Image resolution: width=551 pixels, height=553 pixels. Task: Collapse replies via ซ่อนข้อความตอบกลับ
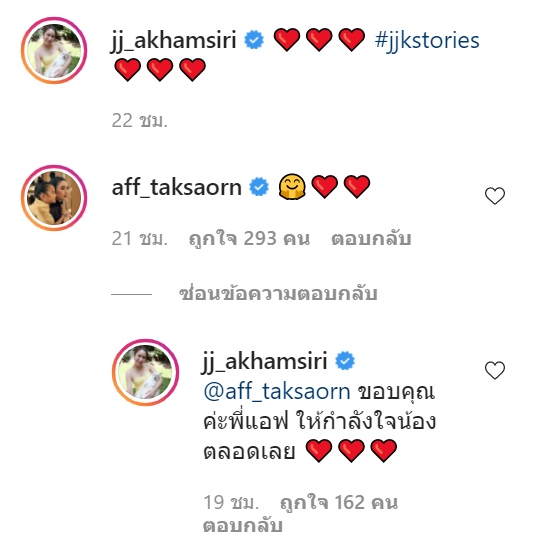pos(278,294)
